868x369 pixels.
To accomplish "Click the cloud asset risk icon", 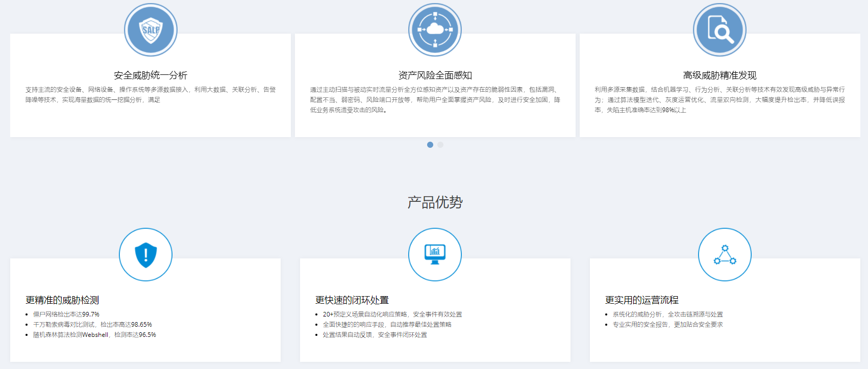I will click(x=435, y=30).
